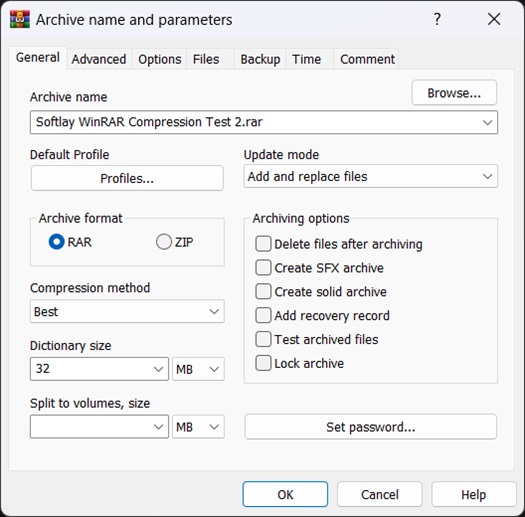Close the Archive name and parameters dialog
Viewport: 525px width, 517px height.
pyautogui.click(x=494, y=19)
